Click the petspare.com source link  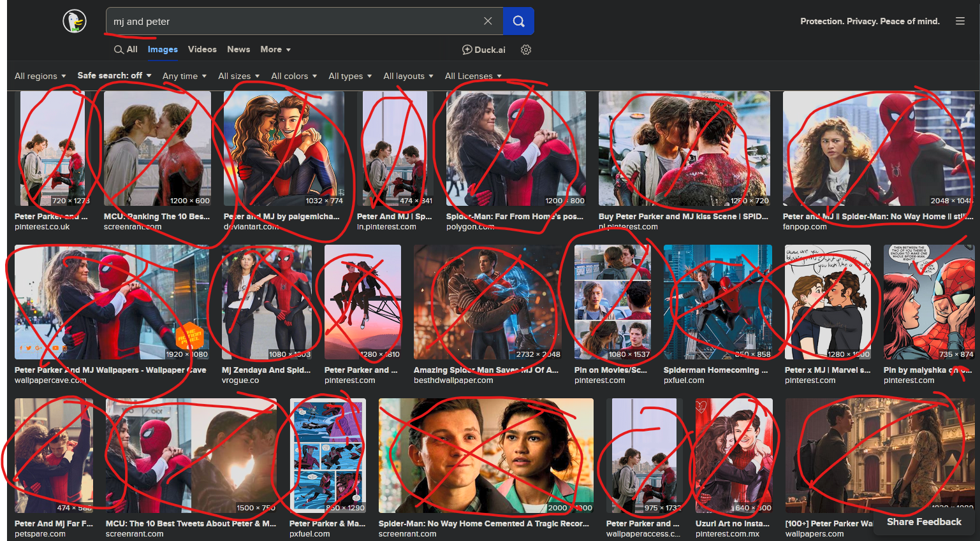click(40, 533)
